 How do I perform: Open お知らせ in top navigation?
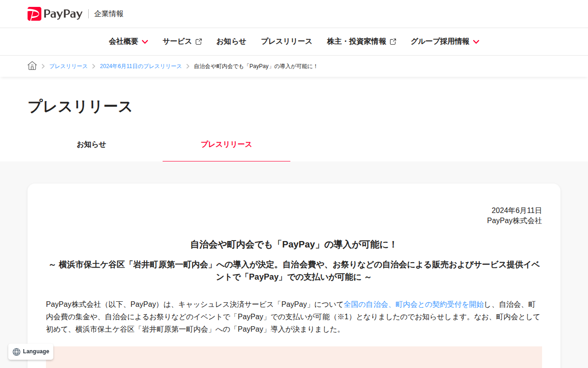click(x=231, y=41)
